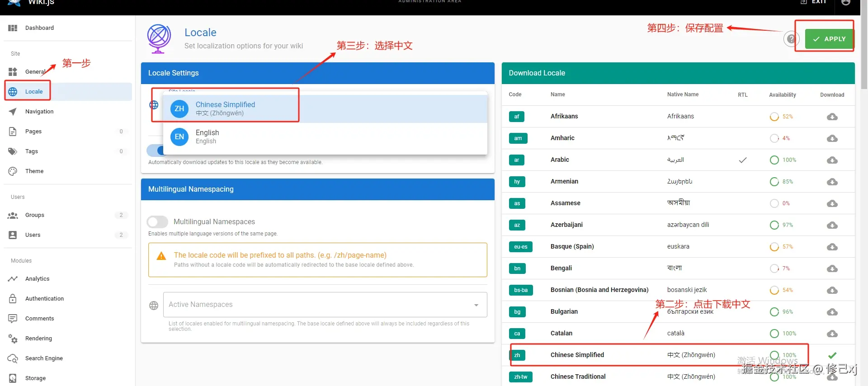Click the zh-tw language code badge

(x=521, y=377)
